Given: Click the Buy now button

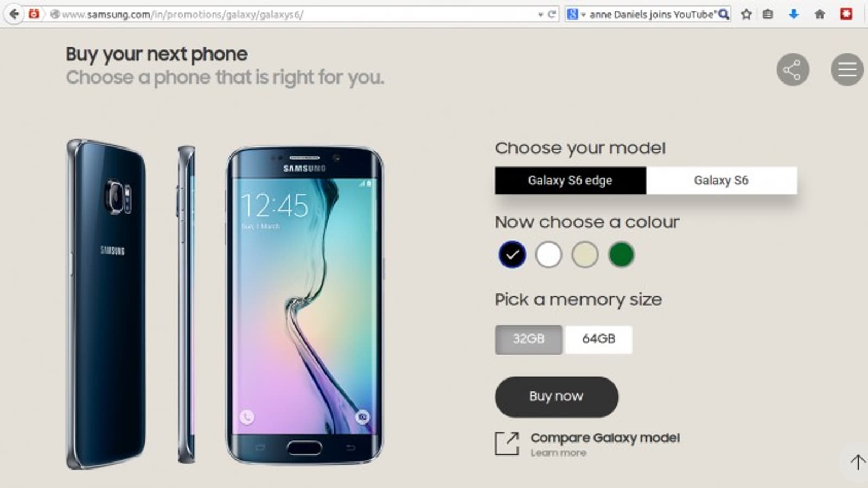Looking at the screenshot, I should [557, 397].
